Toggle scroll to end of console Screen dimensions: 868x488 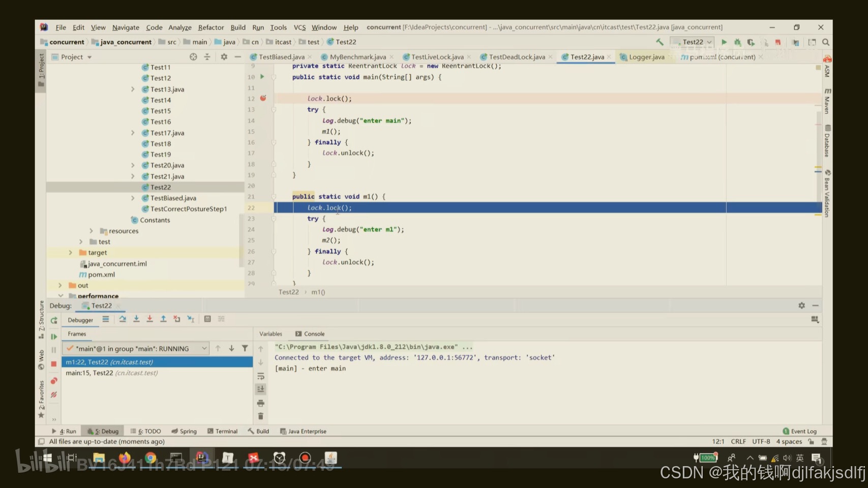261,389
